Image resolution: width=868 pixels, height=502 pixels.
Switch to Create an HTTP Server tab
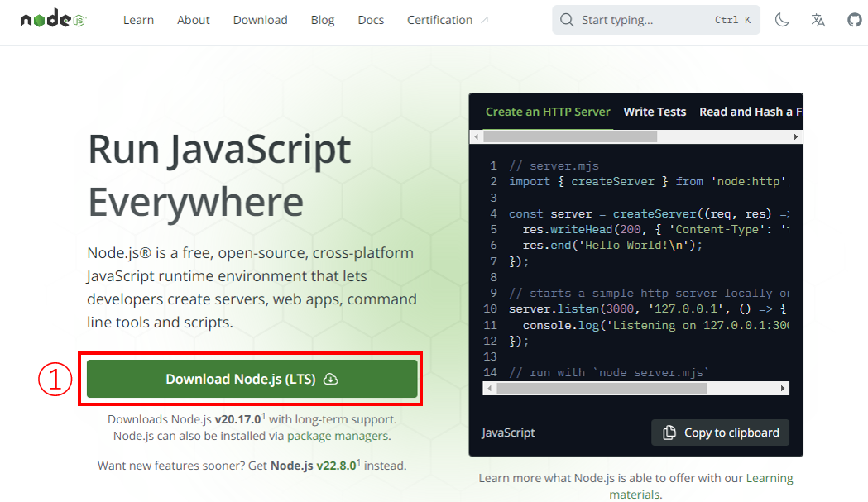tap(548, 112)
